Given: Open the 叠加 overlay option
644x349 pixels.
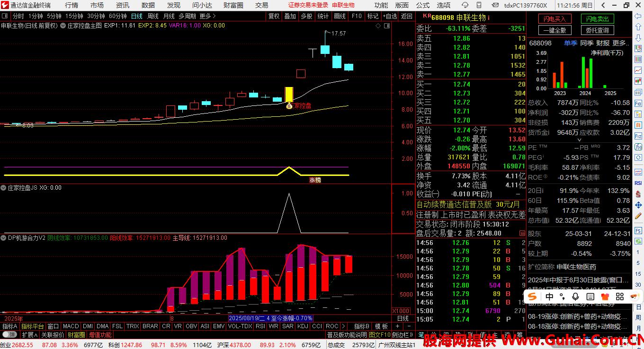Looking at the screenshot, I should (x=290, y=16).
